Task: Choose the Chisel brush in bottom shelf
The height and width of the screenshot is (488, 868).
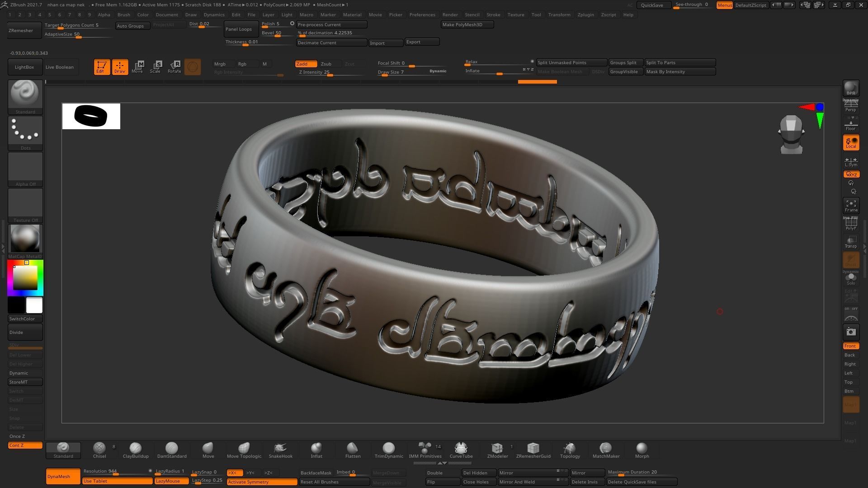Action: coord(99,450)
